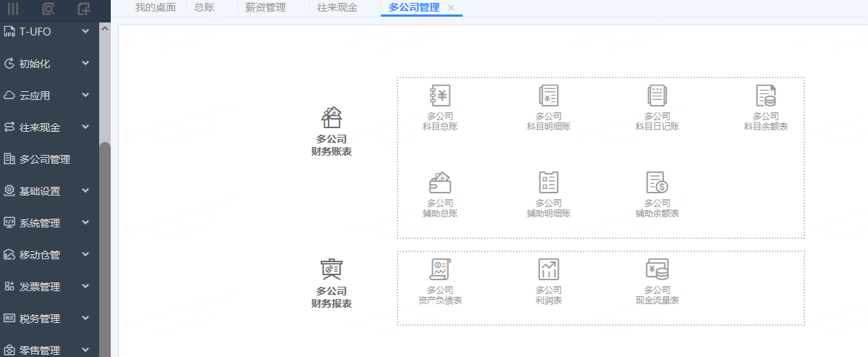Expand the 移动仓管 menu chevron
Screen dimensions: 868x357
tap(85, 255)
